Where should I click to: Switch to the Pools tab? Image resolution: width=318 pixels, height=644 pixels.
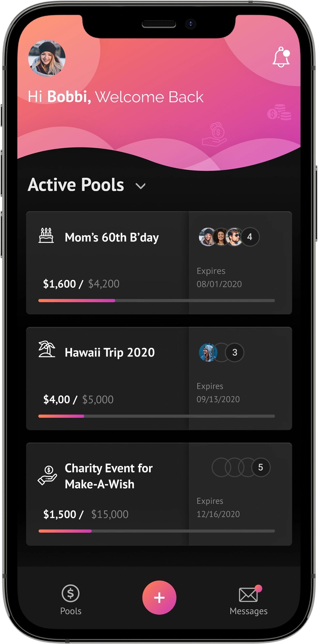click(x=71, y=600)
